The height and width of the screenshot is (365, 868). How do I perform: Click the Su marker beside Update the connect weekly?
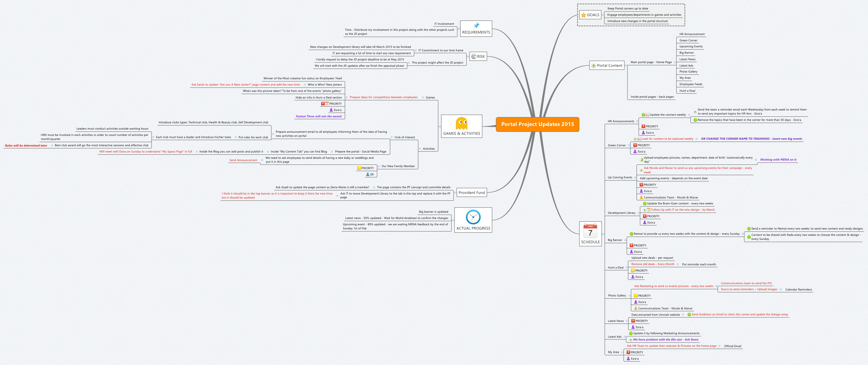(647, 115)
